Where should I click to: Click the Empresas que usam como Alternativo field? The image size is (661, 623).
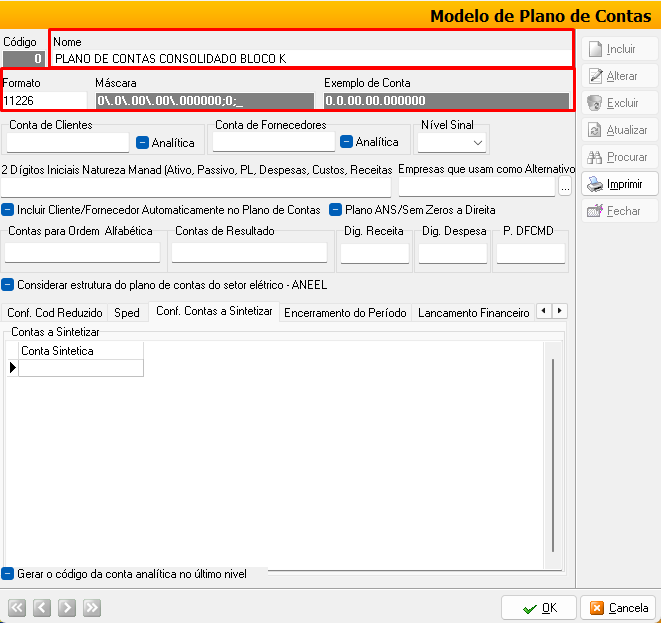pyautogui.click(x=477, y=186)
